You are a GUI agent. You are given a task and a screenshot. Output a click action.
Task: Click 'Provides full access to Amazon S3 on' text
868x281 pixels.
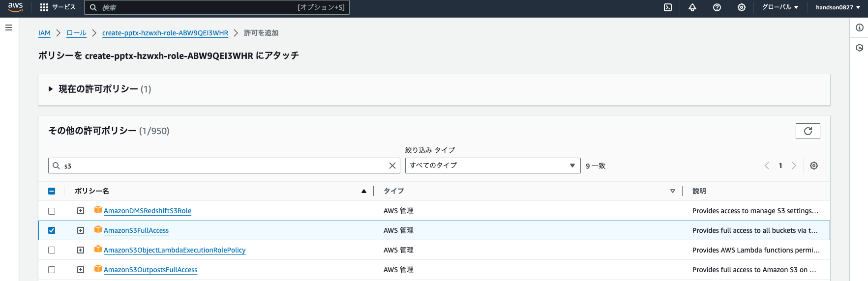(754, 270)
